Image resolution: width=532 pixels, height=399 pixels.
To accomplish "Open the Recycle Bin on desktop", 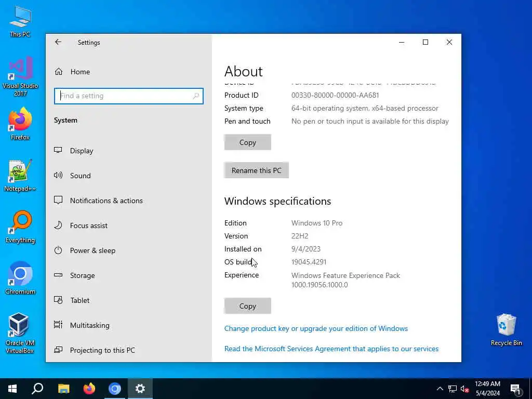I will (506, 330).
